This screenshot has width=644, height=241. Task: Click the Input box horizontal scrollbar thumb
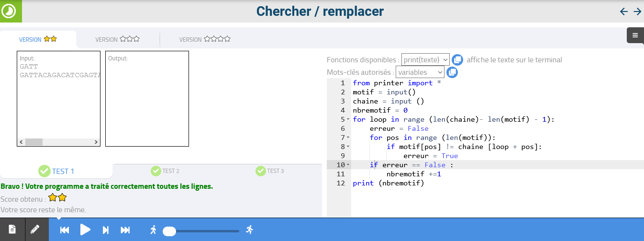coord(34,142)
